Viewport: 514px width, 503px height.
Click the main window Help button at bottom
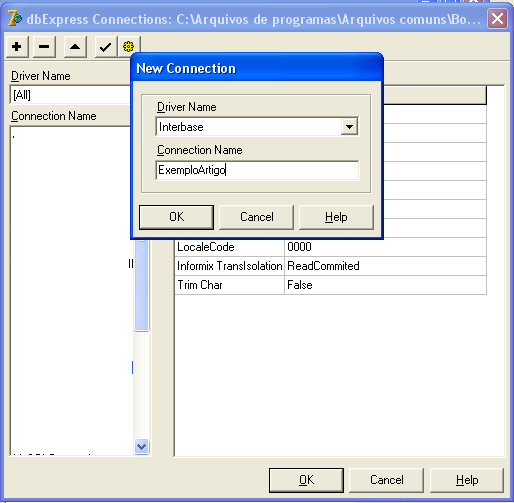click(467, 480)
